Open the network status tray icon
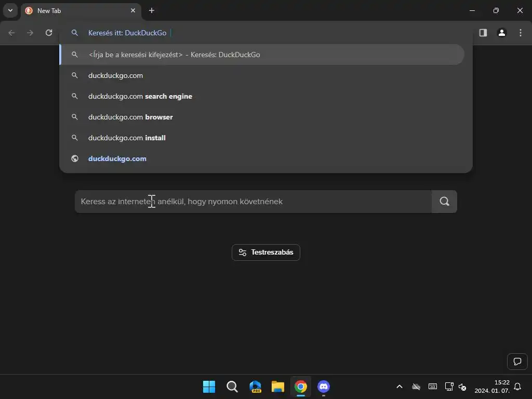 coord(449,387)
